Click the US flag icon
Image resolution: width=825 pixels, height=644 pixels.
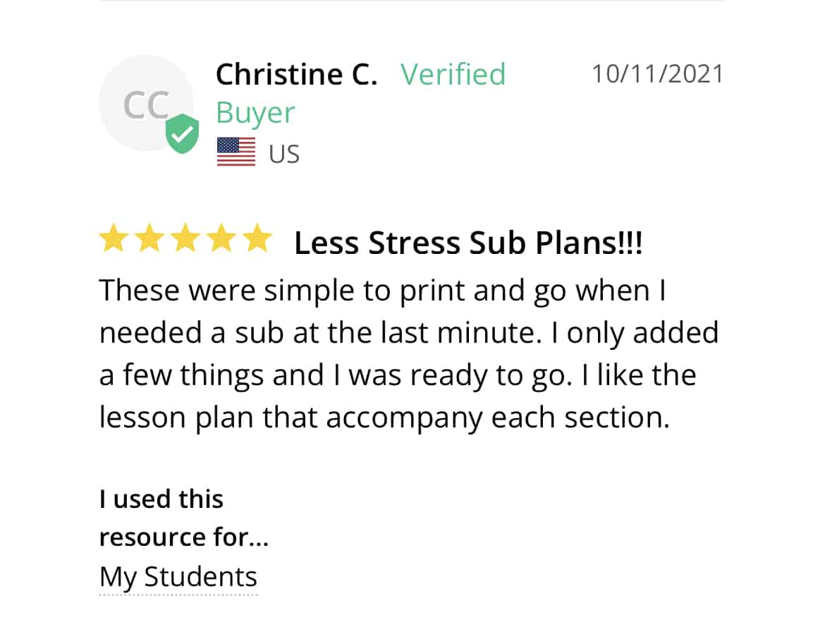pos(236,152)
